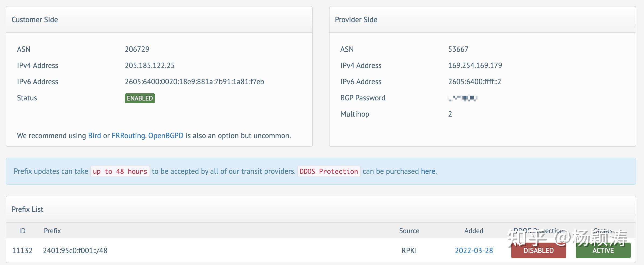
Task: Click provider IPv4 address 169.254.169.179
Action: 475,65
